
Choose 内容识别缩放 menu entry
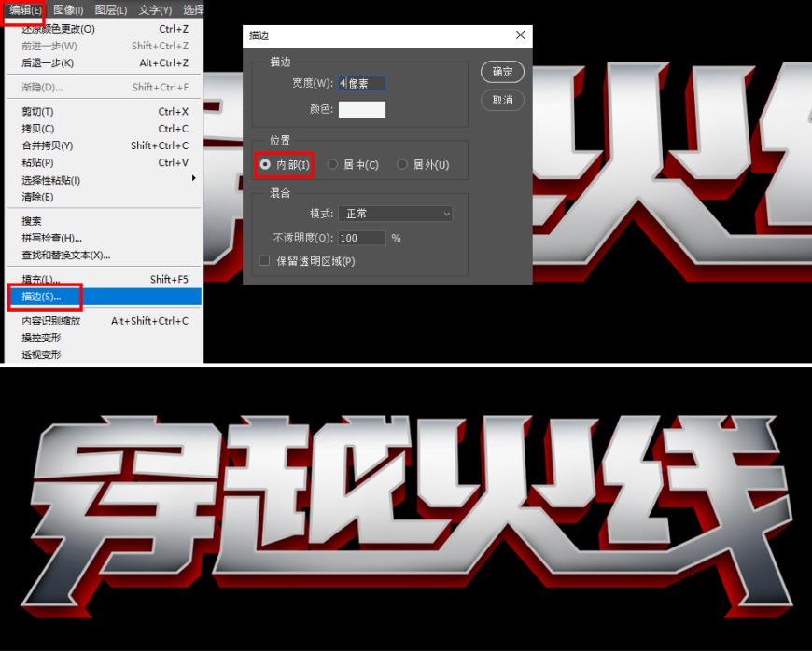[x=104, y=321]
